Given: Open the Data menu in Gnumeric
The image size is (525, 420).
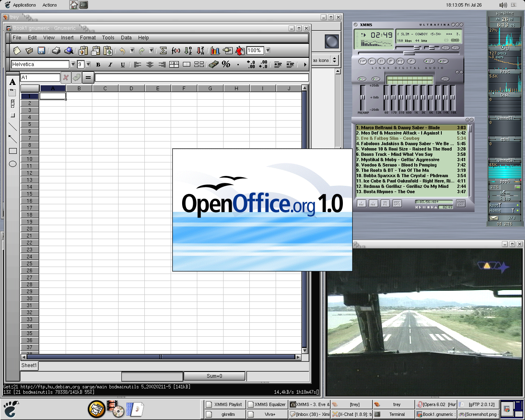Looking at the screenshot, I should (x=126, y=38).
